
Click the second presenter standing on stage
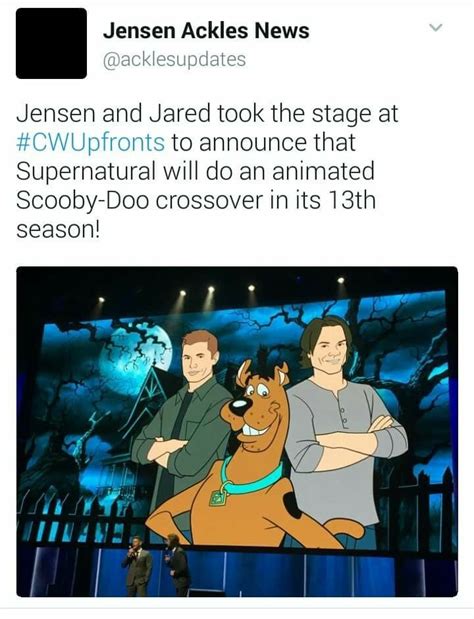coord(178,564)
